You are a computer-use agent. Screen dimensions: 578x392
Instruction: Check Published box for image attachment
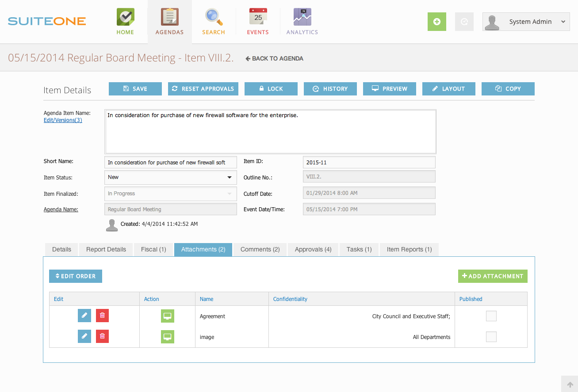pos(491,337)
